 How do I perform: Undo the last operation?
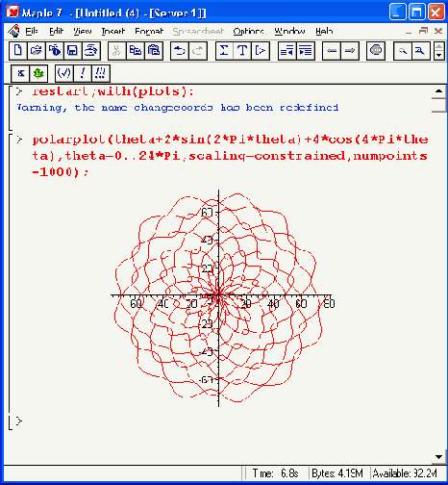pos(180,51)
